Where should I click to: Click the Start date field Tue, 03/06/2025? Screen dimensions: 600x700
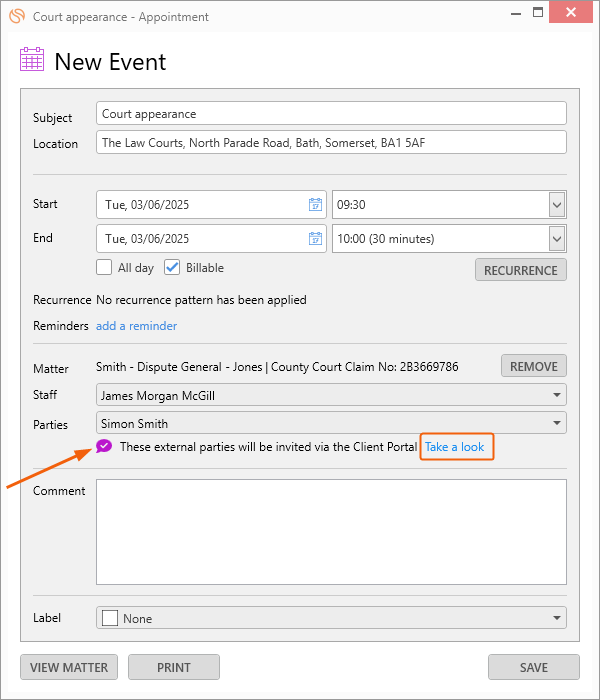pos(211,204)
